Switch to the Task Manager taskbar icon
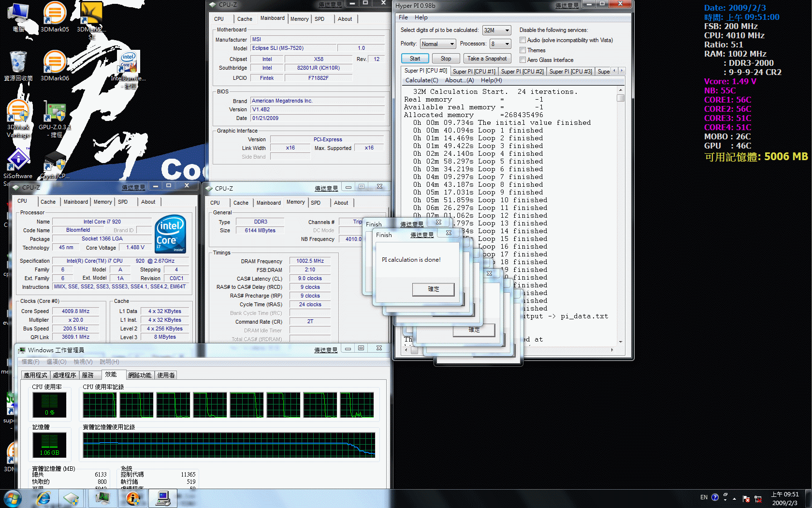This screenshot has height=508, width=812. pos(102,498)
